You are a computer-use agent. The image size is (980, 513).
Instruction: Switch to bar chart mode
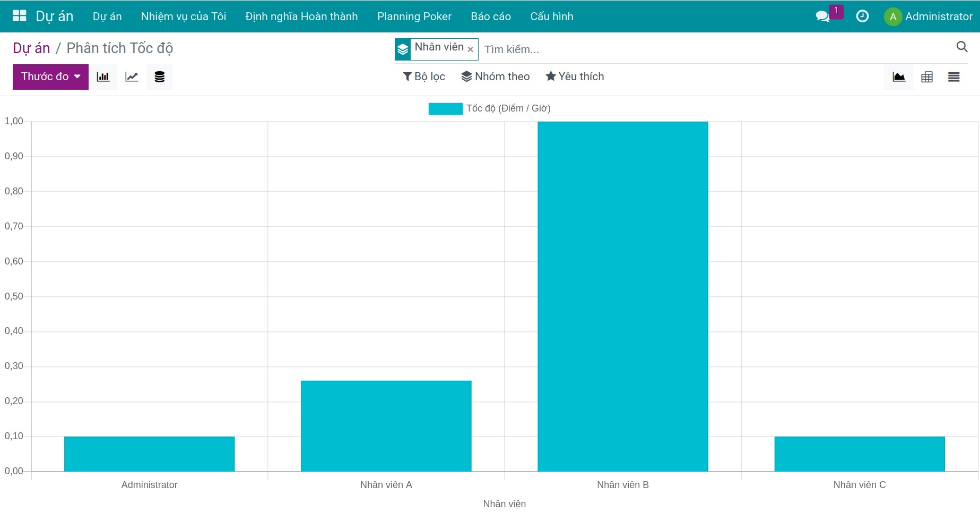click(x=103, y=76)
